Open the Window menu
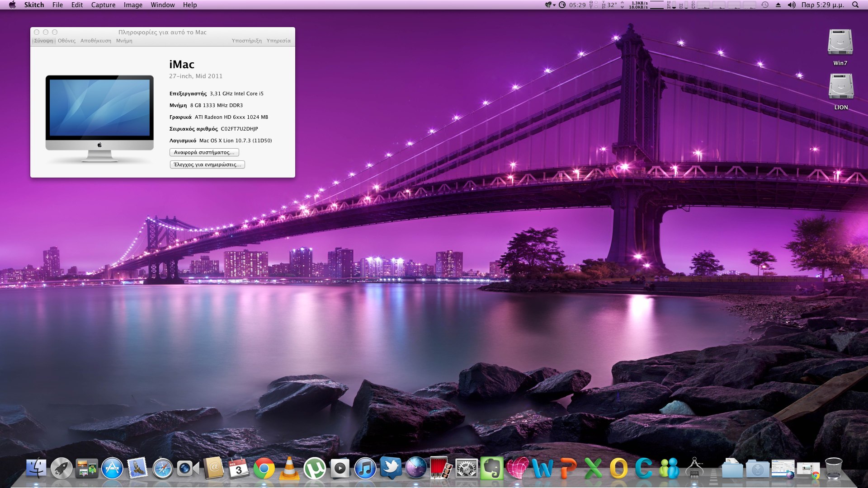 point(163,5)
